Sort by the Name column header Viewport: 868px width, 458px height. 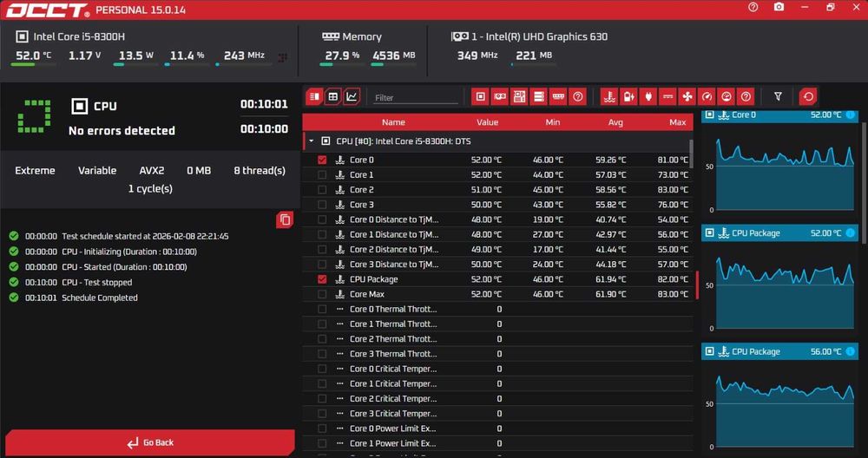point(393,122)
